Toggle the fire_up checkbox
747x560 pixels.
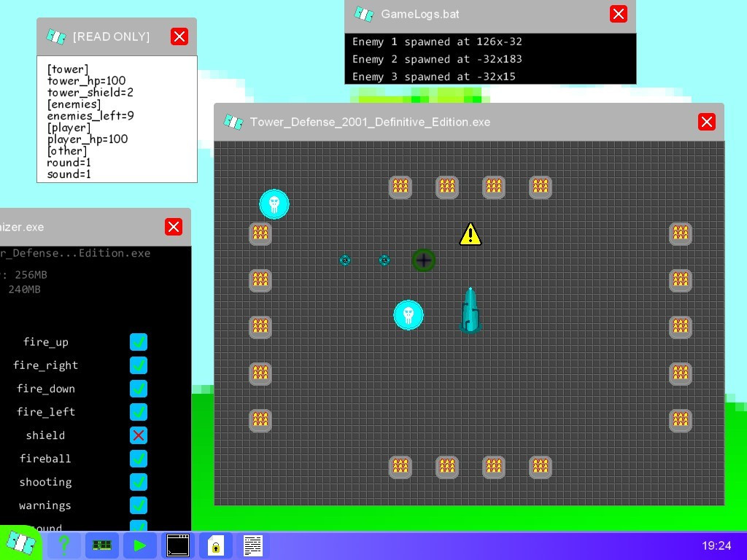click(x=139, y=342)
